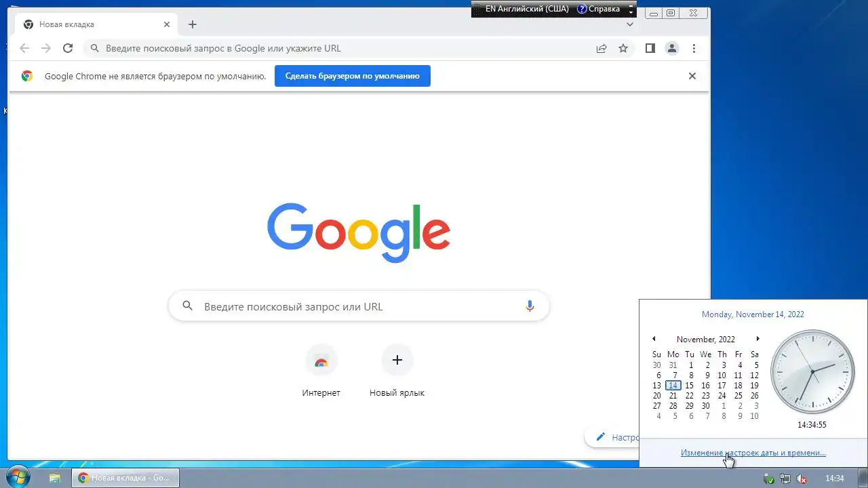Image resolution: width=868 pixels, height=488 pixels.
Task: Click the digital time 14:34:55
Action: (812, 425)
